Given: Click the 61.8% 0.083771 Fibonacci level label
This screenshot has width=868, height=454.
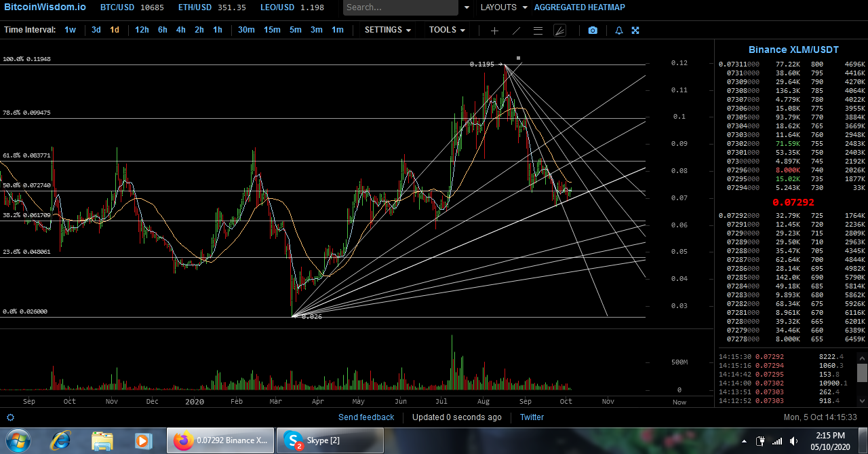Looking at the screenshot, I should [x=26, y=155].
